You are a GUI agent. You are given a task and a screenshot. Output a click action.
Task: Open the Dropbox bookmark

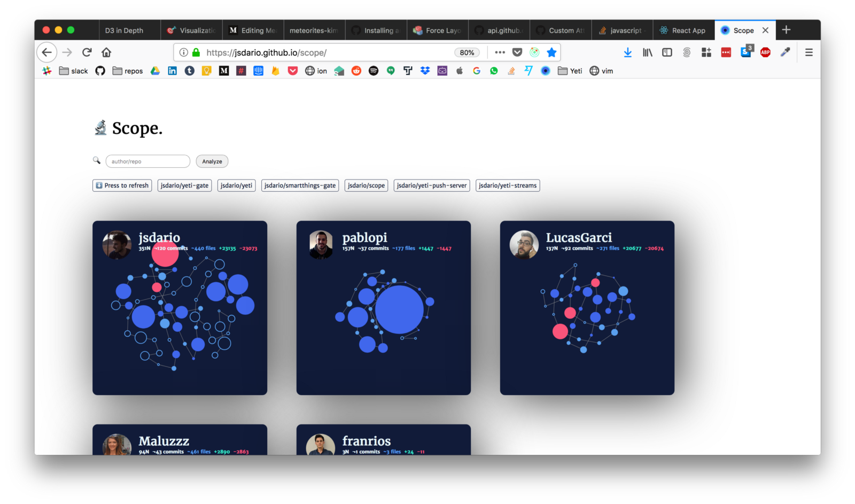click(x=425, y=71)
